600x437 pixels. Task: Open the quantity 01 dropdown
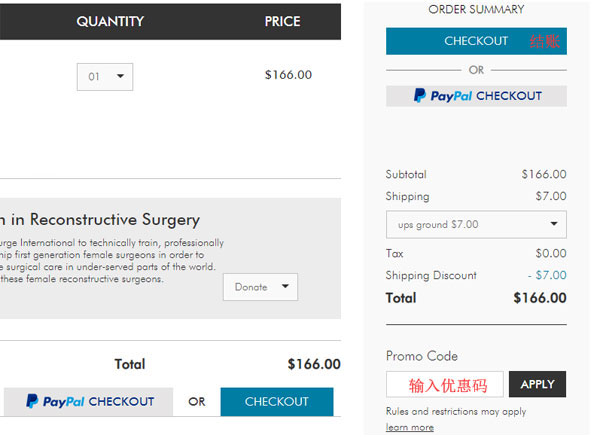(x=105, y=77)
